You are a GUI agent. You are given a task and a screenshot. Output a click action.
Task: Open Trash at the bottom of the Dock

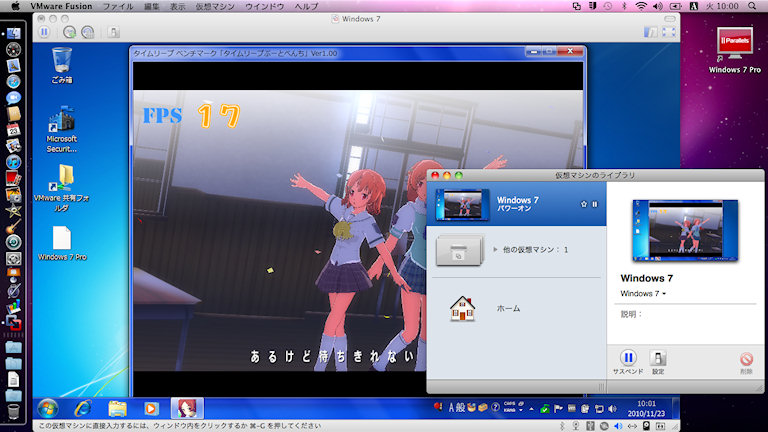click(x=13, y=412)
